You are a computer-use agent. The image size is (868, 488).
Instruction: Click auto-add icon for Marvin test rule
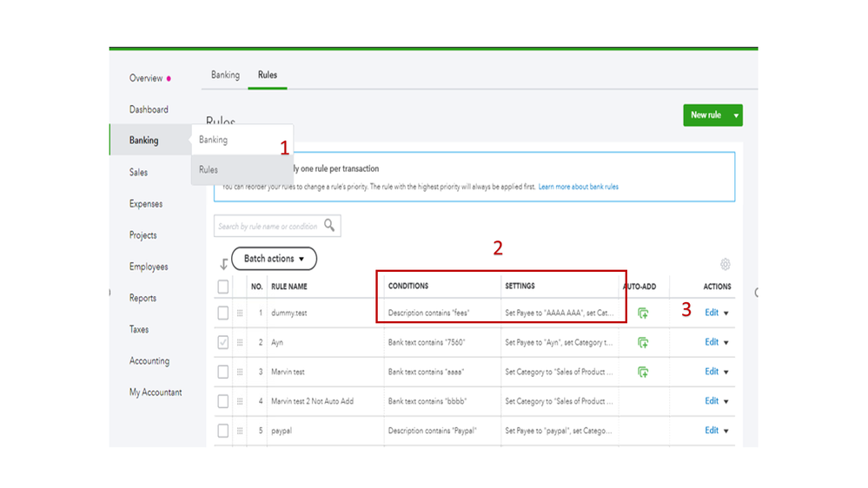pyautogui.click(x=643, y=372)
